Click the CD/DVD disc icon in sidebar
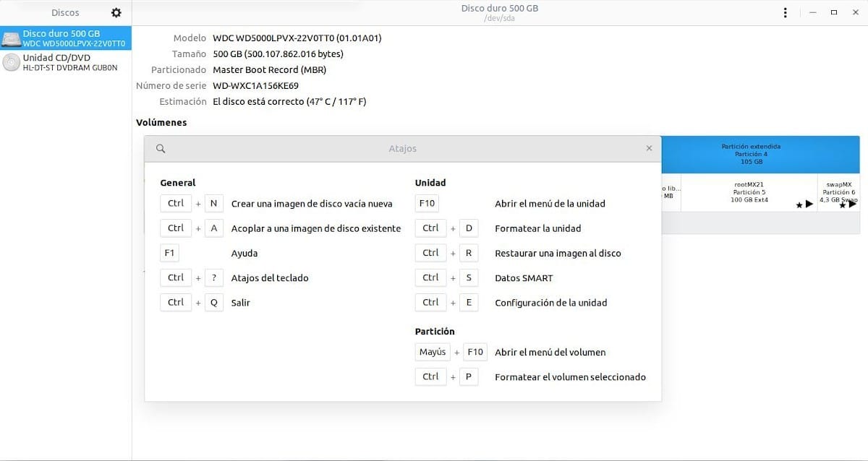 pyautogui.click(x=11, y=62)
